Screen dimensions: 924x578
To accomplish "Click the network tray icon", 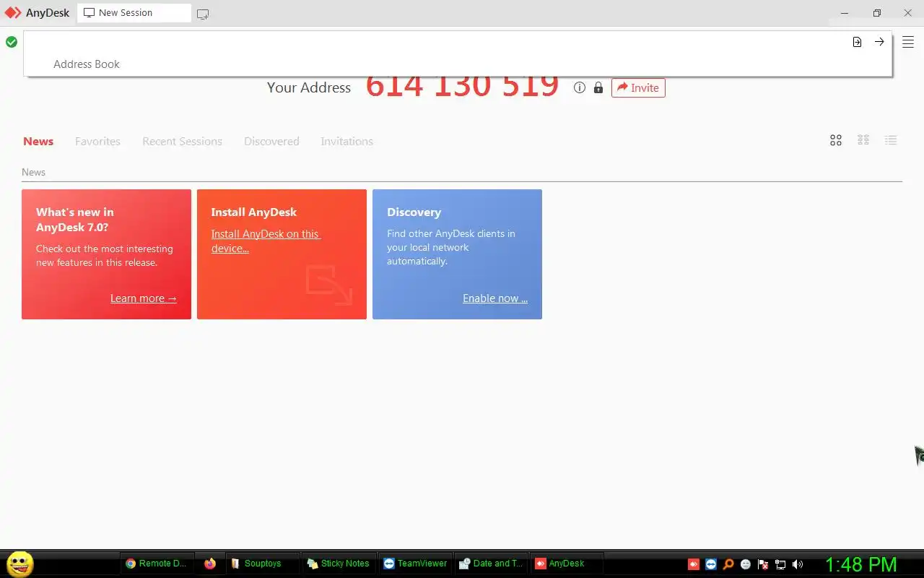I will click(780, 564).
